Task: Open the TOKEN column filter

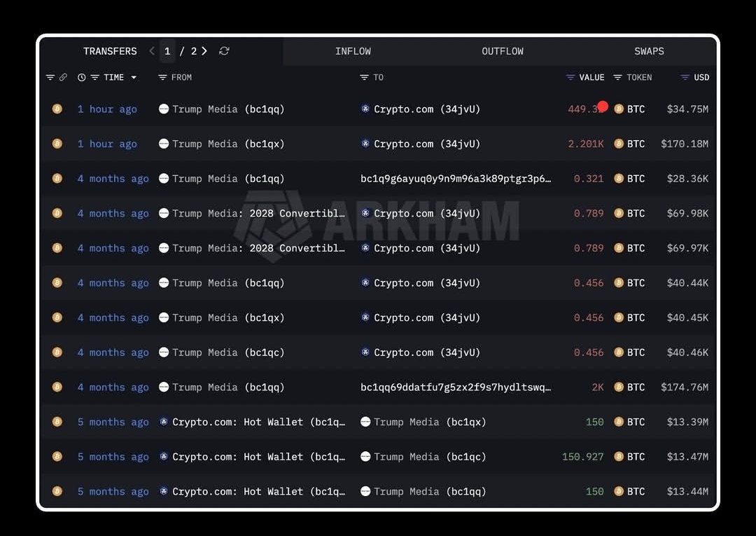Action: 617,77
